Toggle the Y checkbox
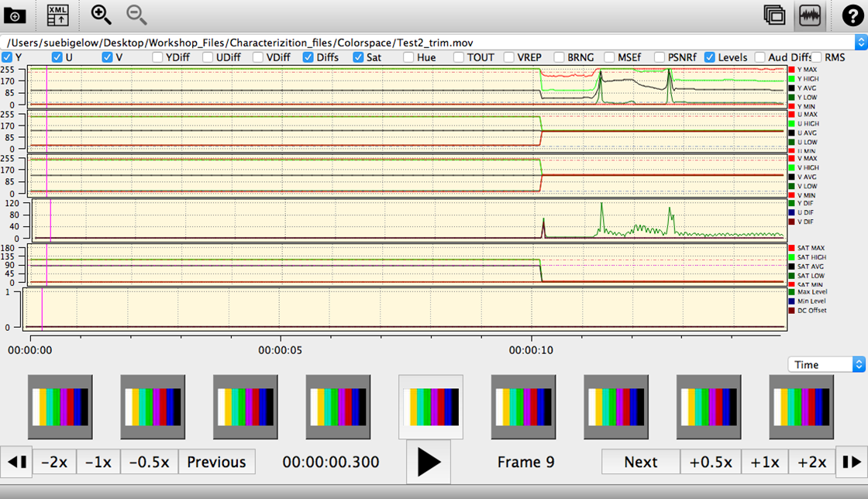The width and height of the screenshot is (868, 499). (7, 57)
